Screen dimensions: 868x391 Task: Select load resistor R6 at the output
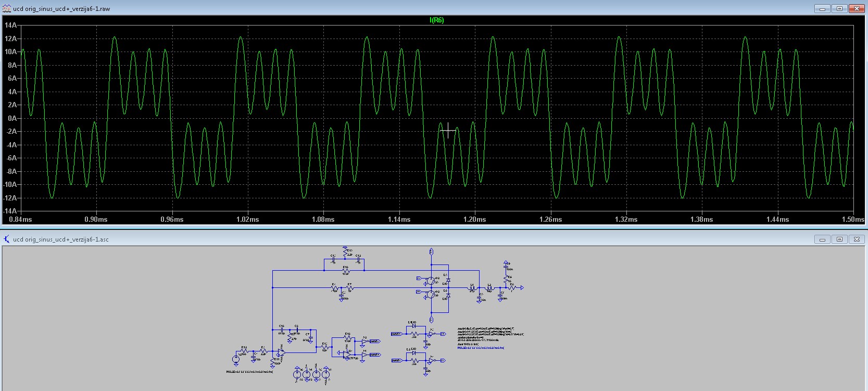[x=512, y=287]
